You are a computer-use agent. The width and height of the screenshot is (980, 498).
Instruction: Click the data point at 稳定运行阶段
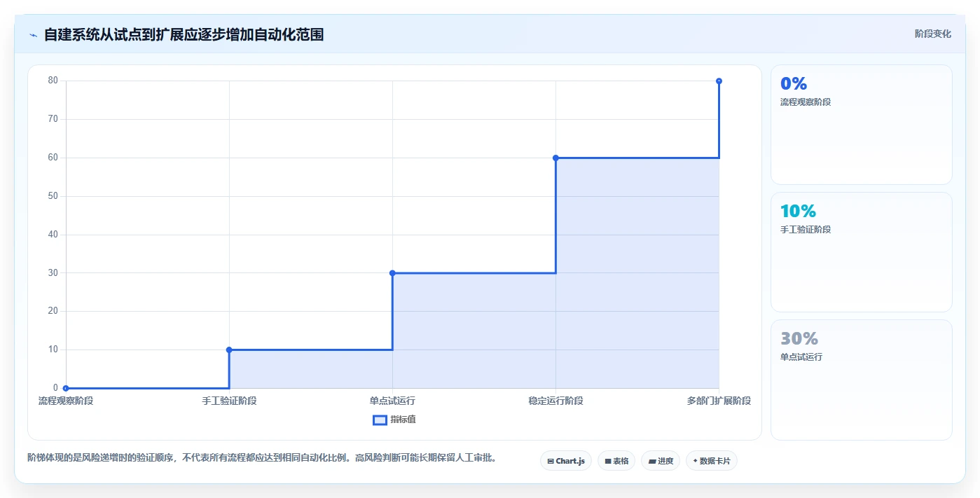555,158
